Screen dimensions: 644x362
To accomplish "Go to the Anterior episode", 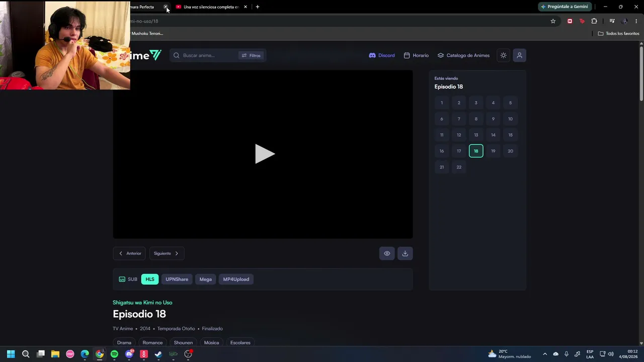I will (x=129, y=253).
